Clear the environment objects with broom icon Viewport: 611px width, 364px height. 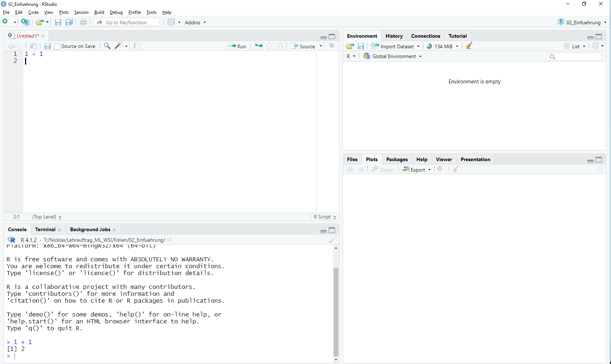469,46
